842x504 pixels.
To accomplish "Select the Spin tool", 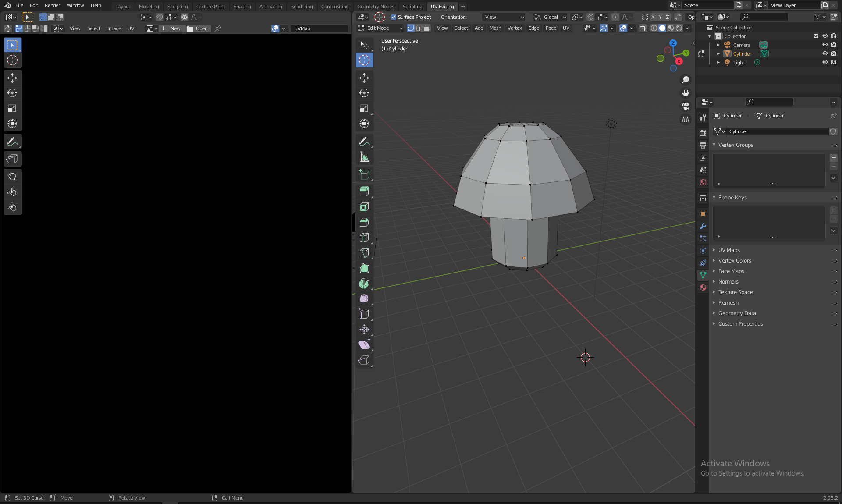I will (364, 284).
